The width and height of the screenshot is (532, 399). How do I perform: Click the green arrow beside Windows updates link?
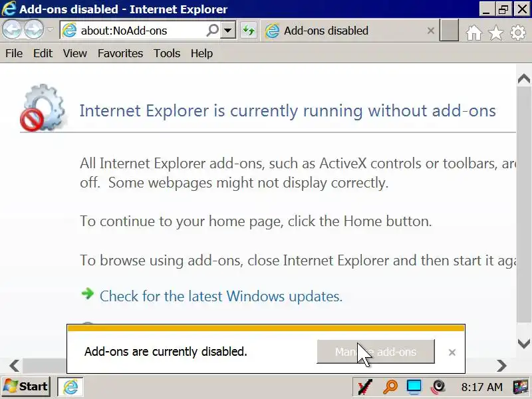click(x=88, y=293)
